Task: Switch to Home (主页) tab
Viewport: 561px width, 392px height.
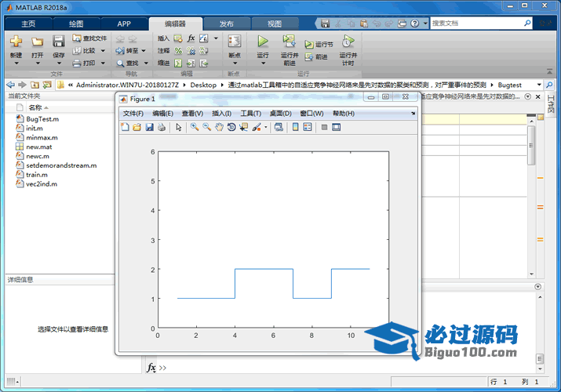Action: click(x=28, y=24)
